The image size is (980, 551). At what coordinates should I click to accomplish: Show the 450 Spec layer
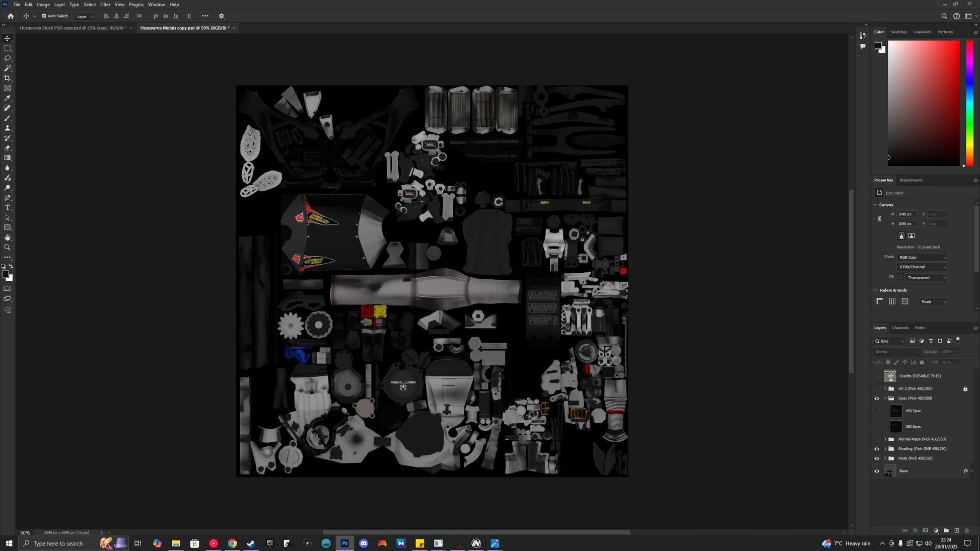click(x=877, y=411)
